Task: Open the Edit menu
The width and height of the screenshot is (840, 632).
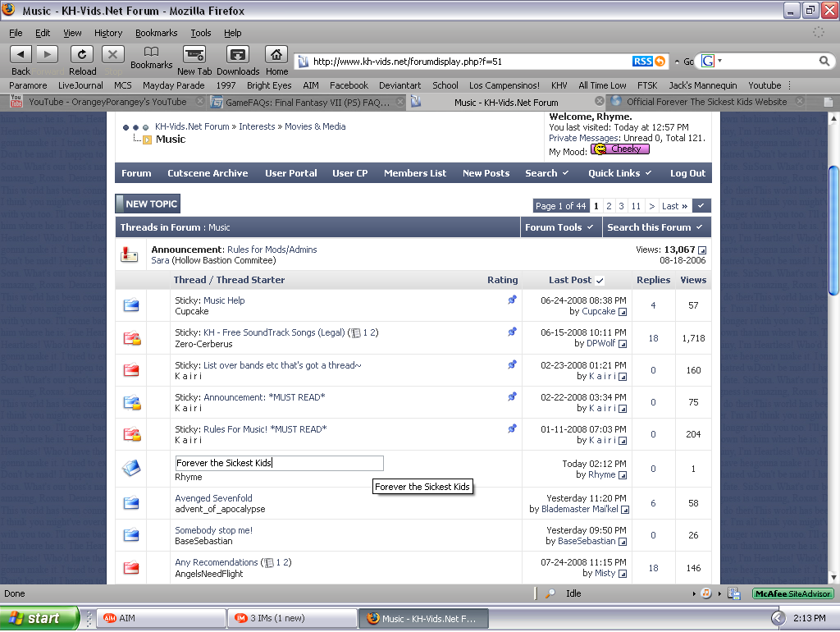Action: pyautogui.click(x=43, y=33)
